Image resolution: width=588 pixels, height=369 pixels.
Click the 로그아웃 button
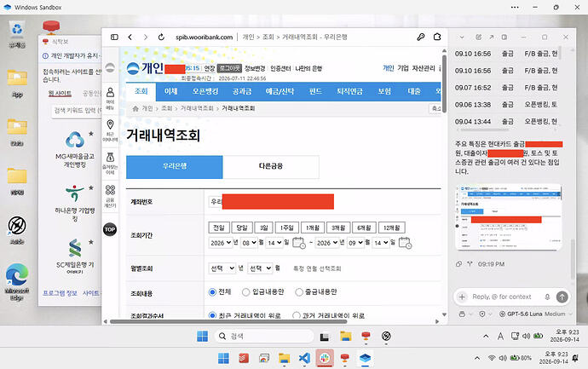point(229,68)
